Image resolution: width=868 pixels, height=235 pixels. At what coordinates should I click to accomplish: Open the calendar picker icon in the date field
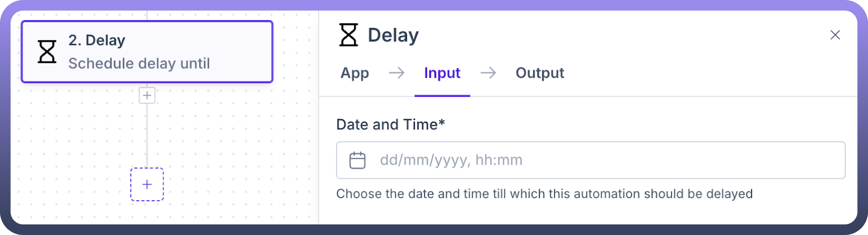click(357, 160)
